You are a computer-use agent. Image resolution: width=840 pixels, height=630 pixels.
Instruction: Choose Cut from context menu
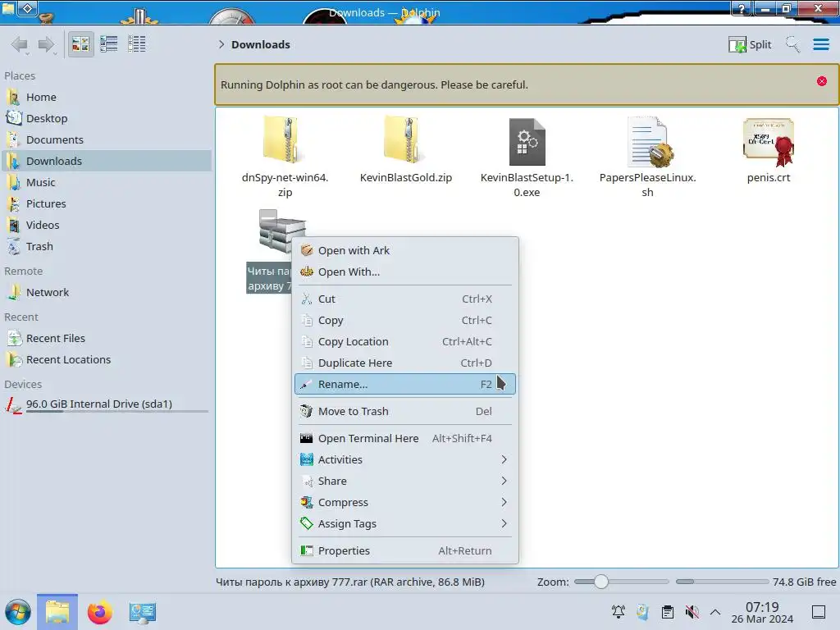pyautogui.click(x=405, y=299)
